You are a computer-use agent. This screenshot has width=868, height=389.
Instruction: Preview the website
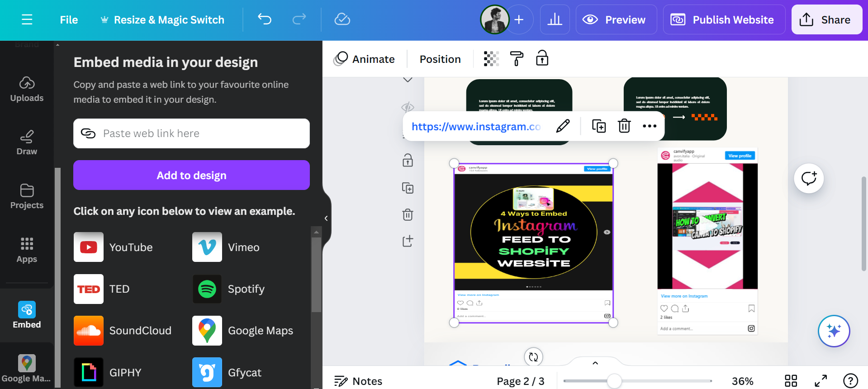point(616,19)
